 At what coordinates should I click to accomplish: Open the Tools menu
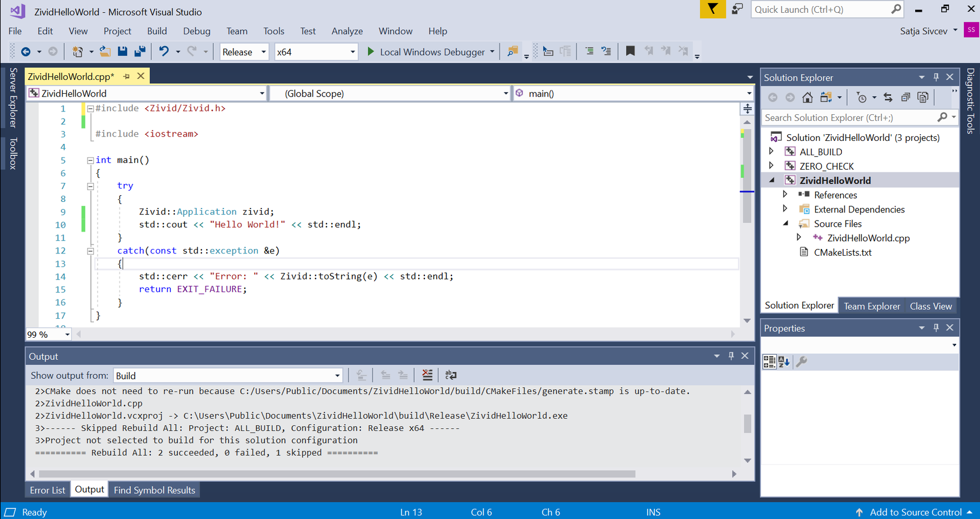273,31
